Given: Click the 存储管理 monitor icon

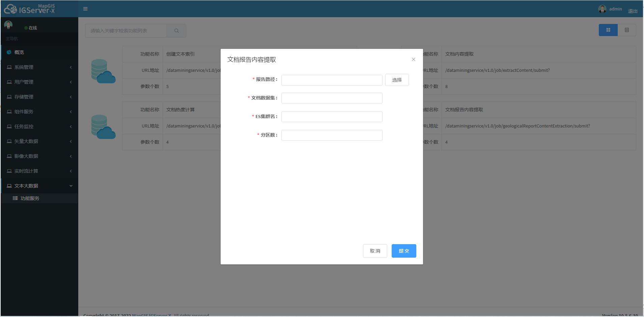Looking at the screenshot, I should point(9,97).
